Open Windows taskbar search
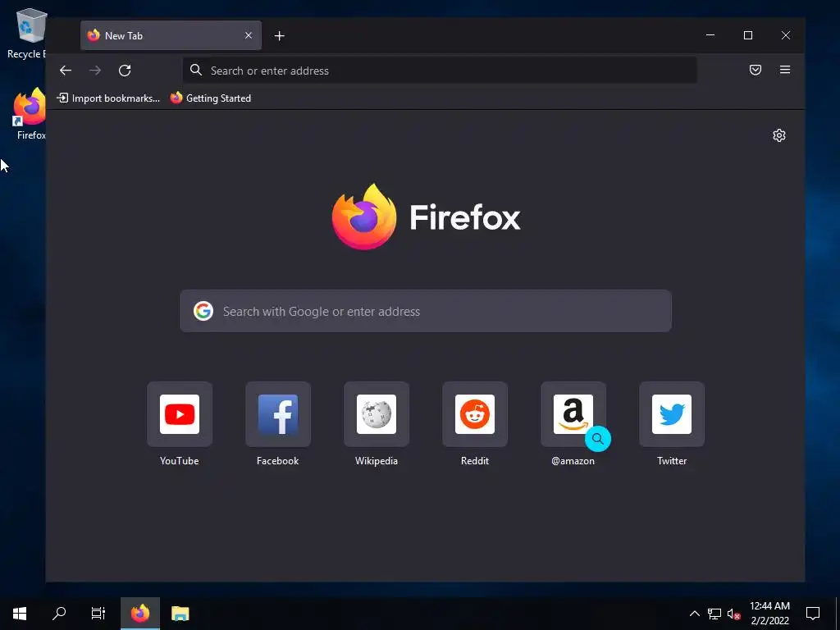This screenshot has height=630, width=840. tap(59, 614)
